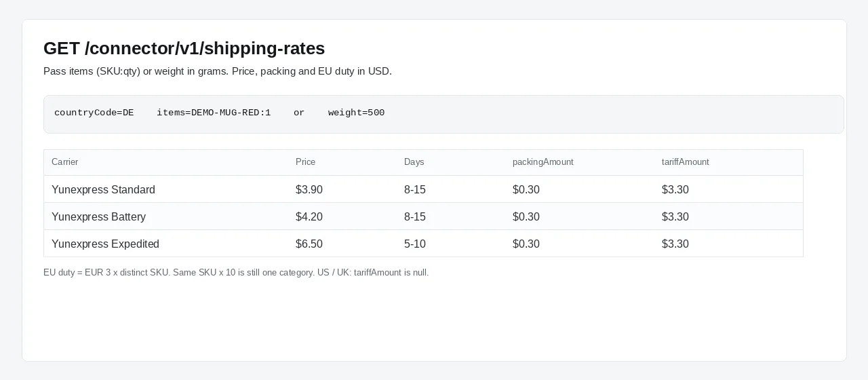
Task: Click the $6.50 price for Yunexpress Expedited
Action: point(309,244)
